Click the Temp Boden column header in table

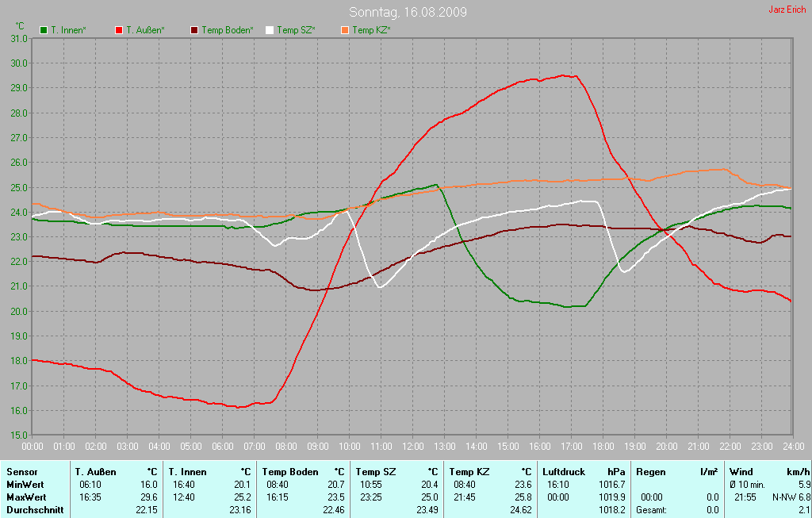click(290, 472)
